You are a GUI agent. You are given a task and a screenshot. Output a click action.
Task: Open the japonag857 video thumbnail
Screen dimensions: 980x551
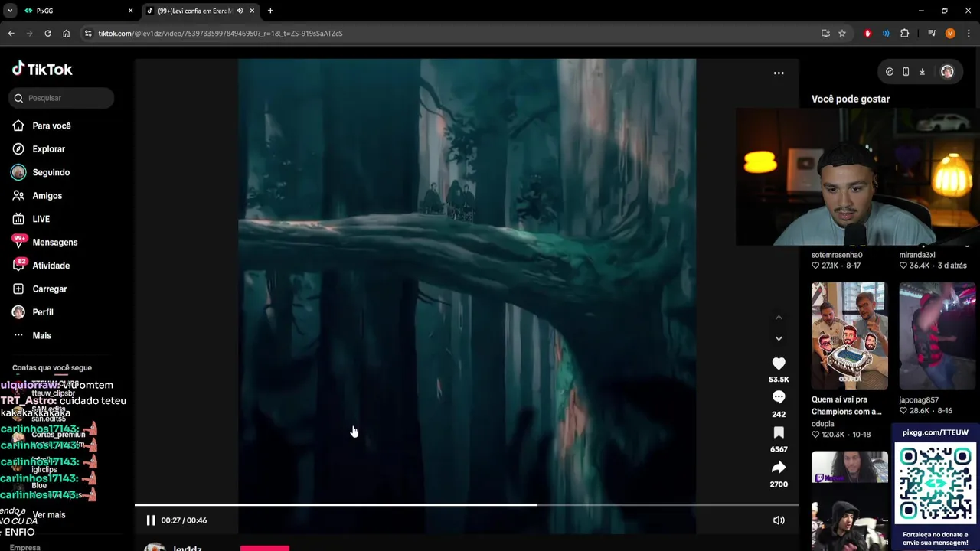937,336
